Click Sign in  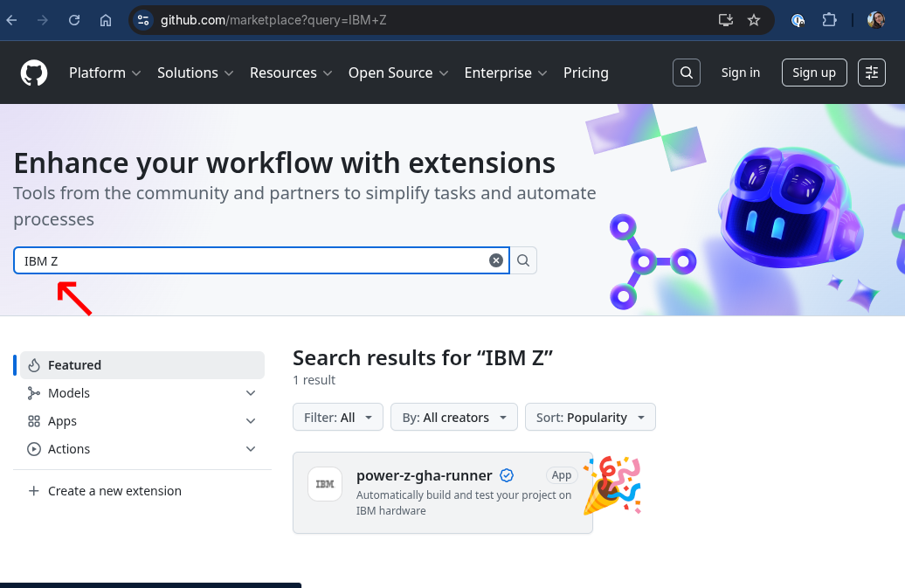pos(741,73)
